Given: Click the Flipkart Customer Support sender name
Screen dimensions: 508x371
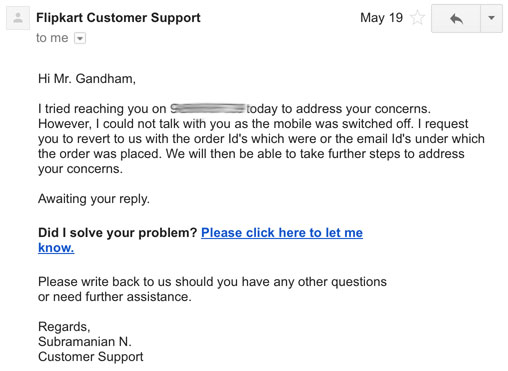Looking at the screenshot, I should click(x=118, y=18).
